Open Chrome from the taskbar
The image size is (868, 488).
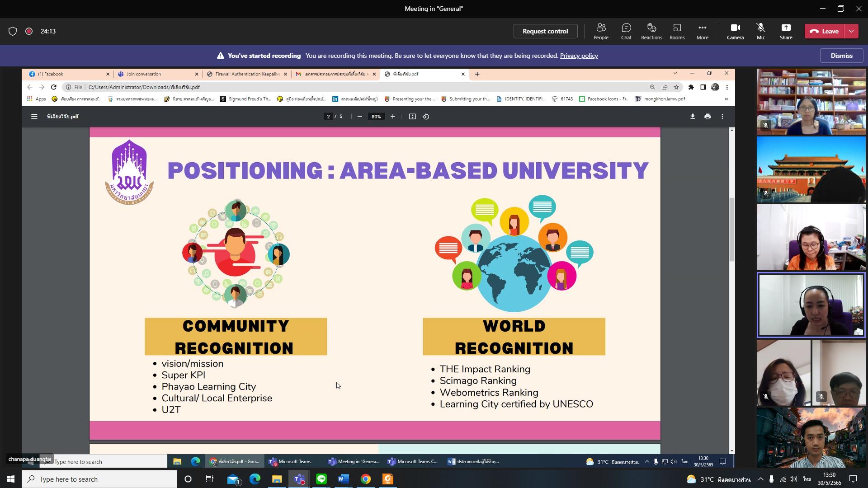(x=366, y=479)
